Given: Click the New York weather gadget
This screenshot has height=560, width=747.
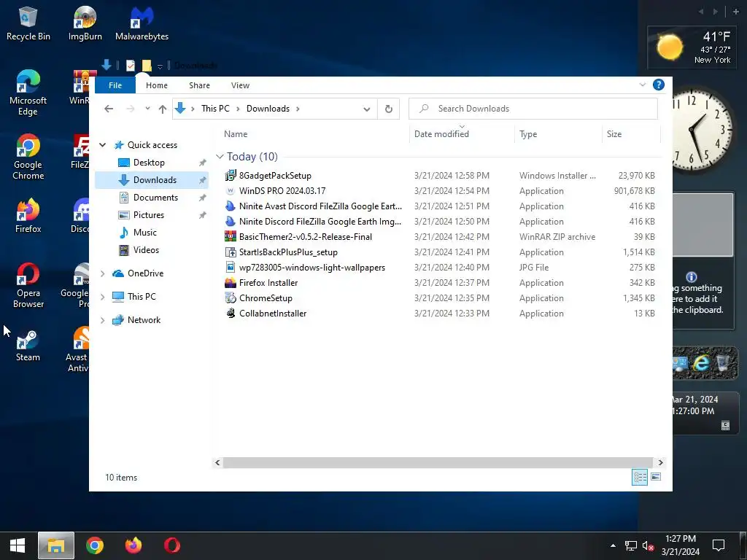Looking at the screenshot, I should 692,47.
